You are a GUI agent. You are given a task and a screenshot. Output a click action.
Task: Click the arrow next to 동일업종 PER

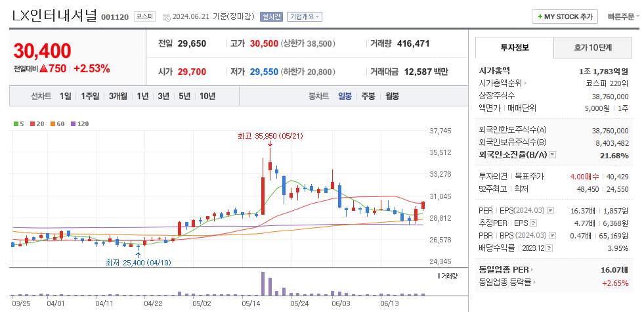click(532, 270)
